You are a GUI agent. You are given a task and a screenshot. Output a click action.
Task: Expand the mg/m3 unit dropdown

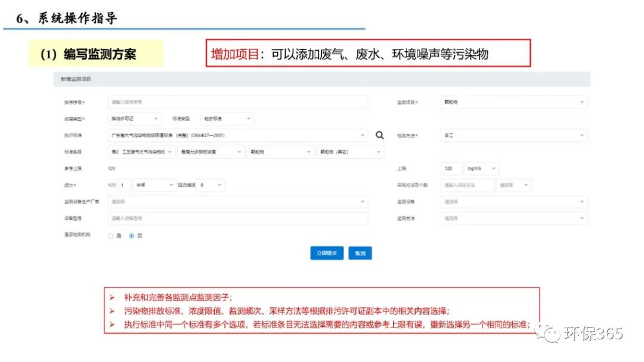pos(481,169)
